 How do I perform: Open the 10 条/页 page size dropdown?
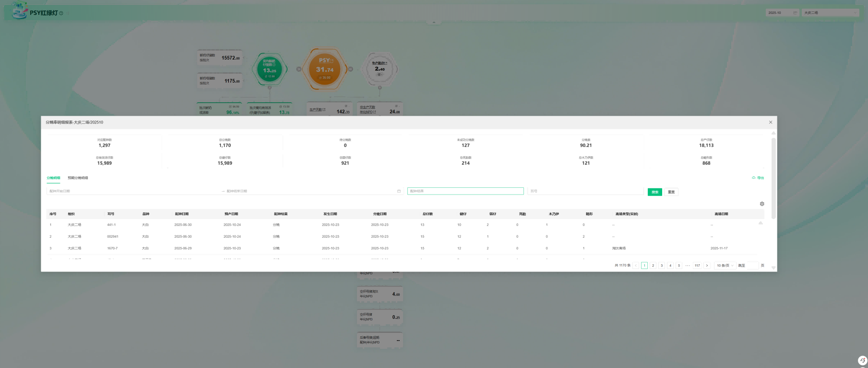[x=725, y=266]
